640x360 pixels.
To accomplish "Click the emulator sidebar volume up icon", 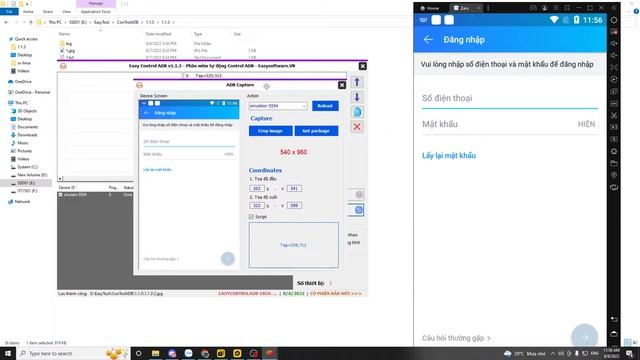I will pos(614,43).
